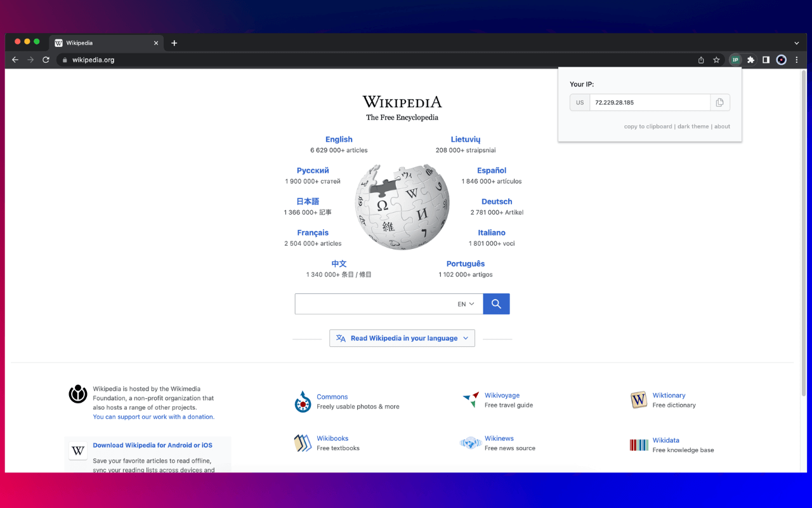Click the donation support link
Screen dimensions: 812x508
point(154,417)
